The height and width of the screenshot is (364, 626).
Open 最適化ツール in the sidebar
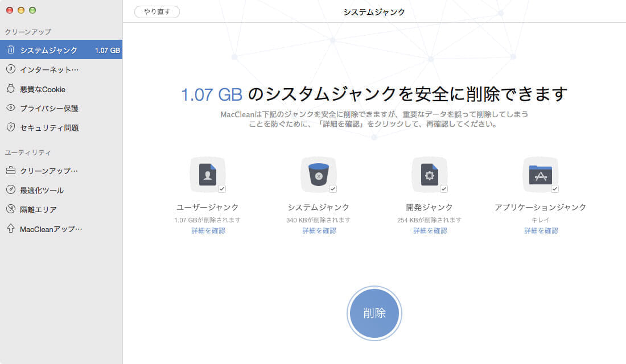point(42,190)
